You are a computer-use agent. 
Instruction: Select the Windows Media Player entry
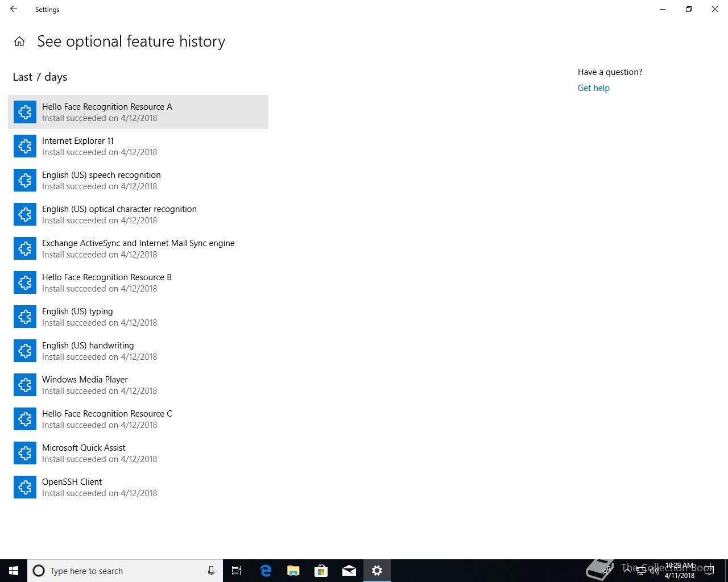pos(138,385)
